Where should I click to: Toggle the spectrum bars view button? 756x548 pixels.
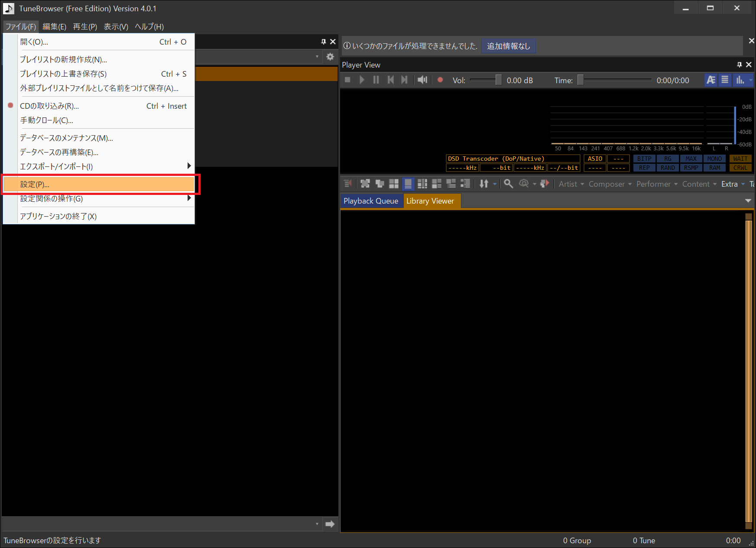(x=740, y=80)
